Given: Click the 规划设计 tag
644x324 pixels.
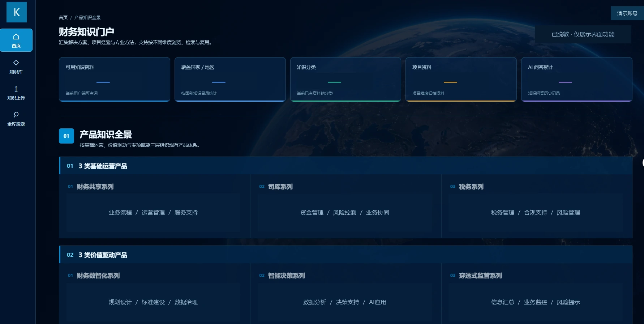Looking at the screenshot, I should click(x=120, y=302).
